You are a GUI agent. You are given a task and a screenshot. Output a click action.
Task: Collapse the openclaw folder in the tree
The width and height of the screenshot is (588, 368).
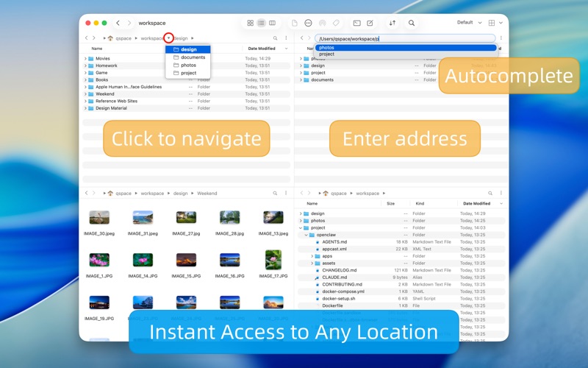pyautogui.click(x=306, y=235)
